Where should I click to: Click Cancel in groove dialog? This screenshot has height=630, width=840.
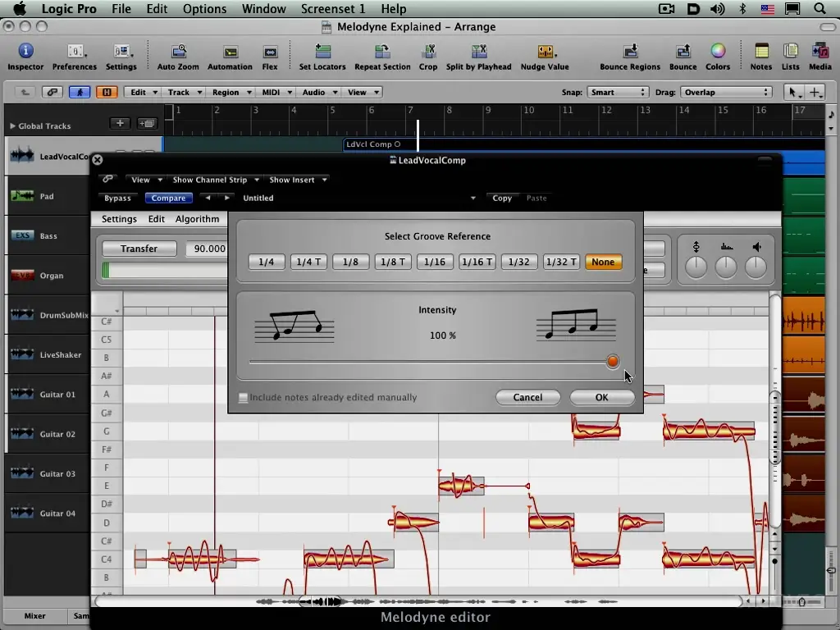[527, 397]
